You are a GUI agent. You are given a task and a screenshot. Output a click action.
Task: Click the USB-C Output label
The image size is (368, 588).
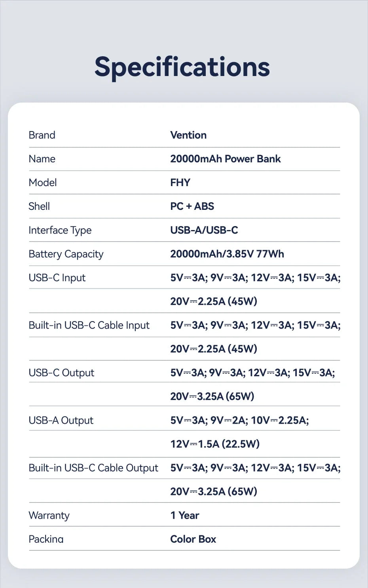(x=61, y=373)
